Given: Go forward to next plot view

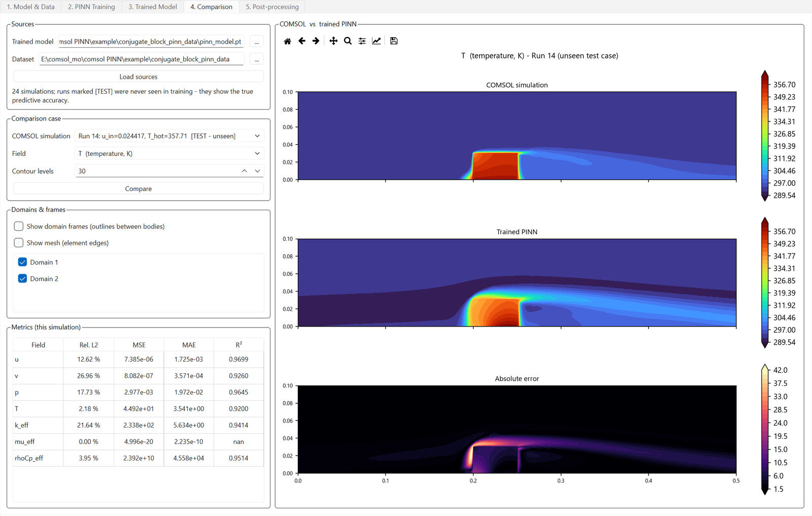Looking at the screenshot, I should (316, 41).
